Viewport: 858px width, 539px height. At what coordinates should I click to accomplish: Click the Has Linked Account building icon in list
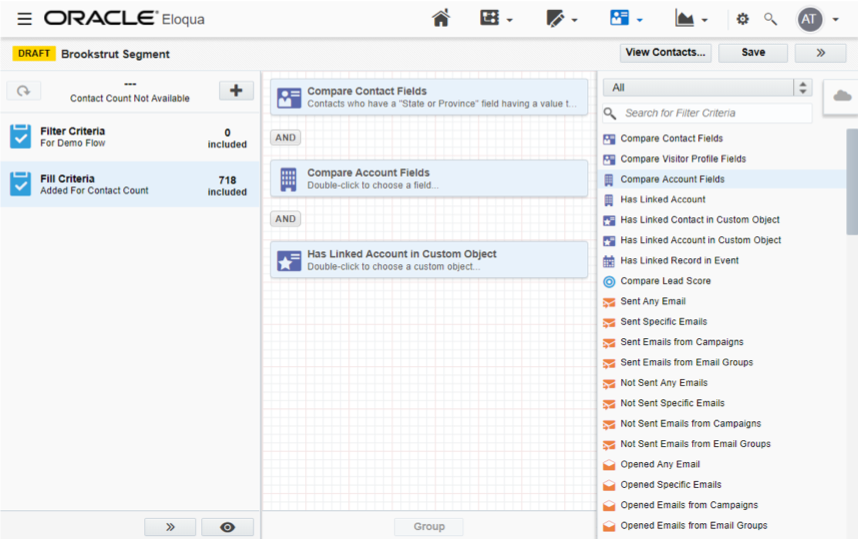pos(608,200)
